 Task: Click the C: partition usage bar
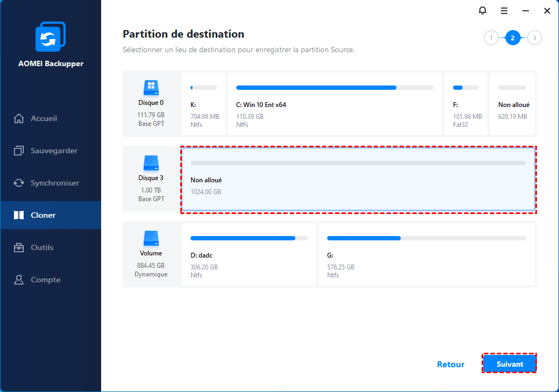coord(335,88)
